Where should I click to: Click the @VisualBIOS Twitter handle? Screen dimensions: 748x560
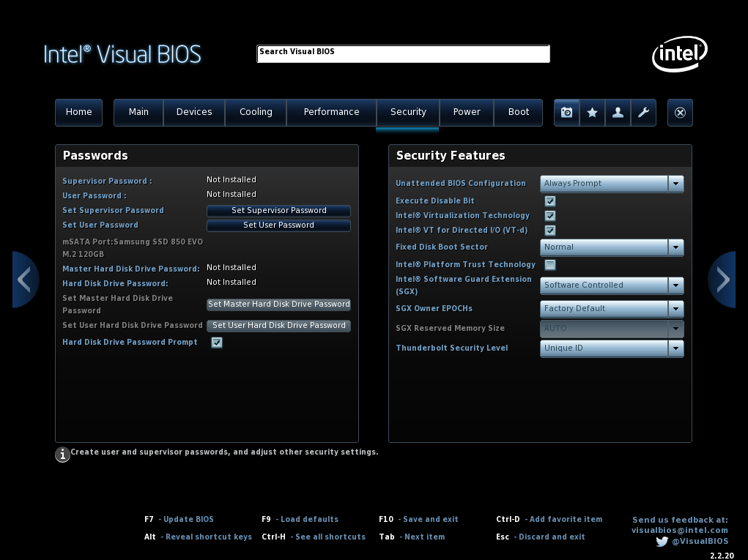click(700, 542)
